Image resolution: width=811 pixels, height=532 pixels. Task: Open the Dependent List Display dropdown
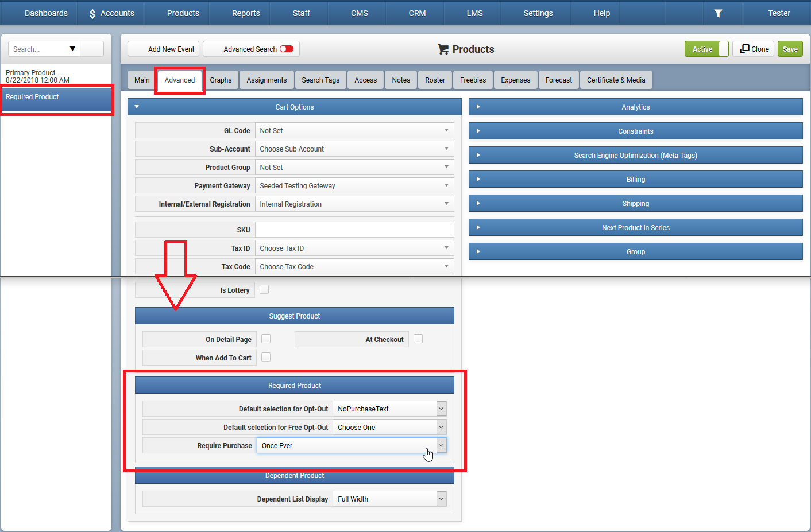pos(389,499)
